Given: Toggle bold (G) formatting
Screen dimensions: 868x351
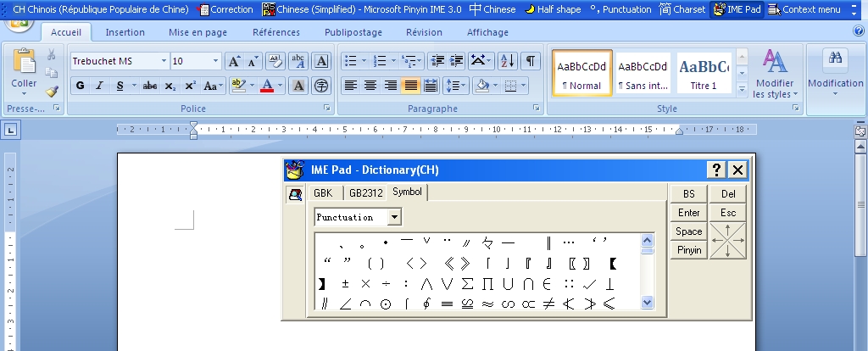Looking at the screenshot, I should (x=81, y=86).
